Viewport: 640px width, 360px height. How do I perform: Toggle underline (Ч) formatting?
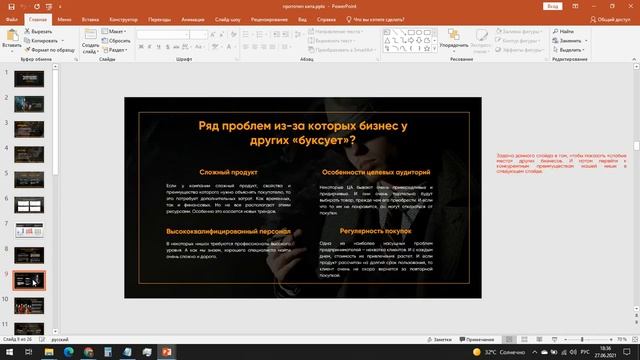pyautogui.click(x=158, y=47)
